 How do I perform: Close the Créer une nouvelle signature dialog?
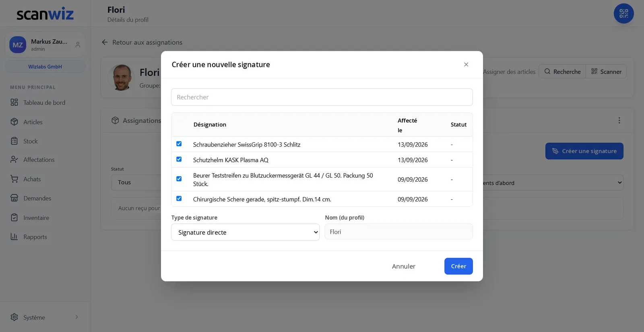click(466, 64)
